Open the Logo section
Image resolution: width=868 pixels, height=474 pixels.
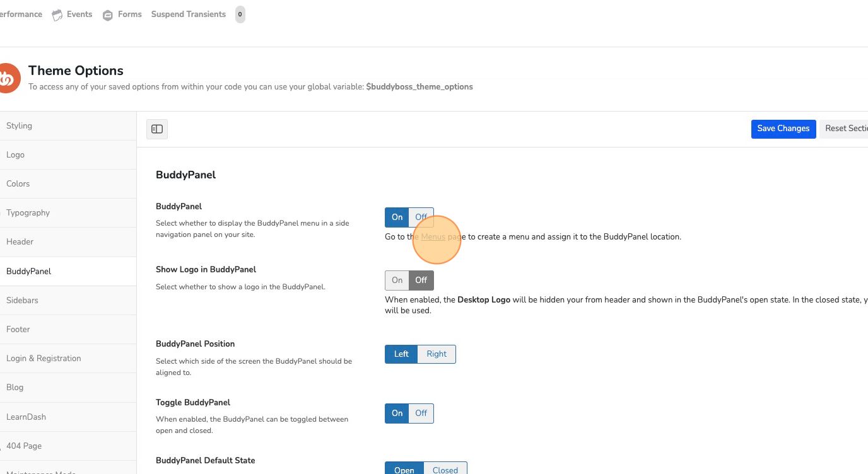coord(68,154)
